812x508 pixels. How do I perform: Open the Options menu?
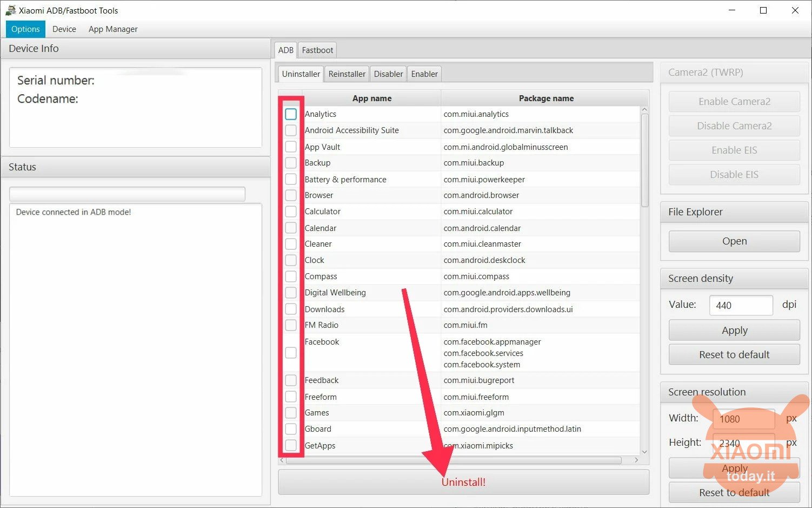click(x=25, y=29)
